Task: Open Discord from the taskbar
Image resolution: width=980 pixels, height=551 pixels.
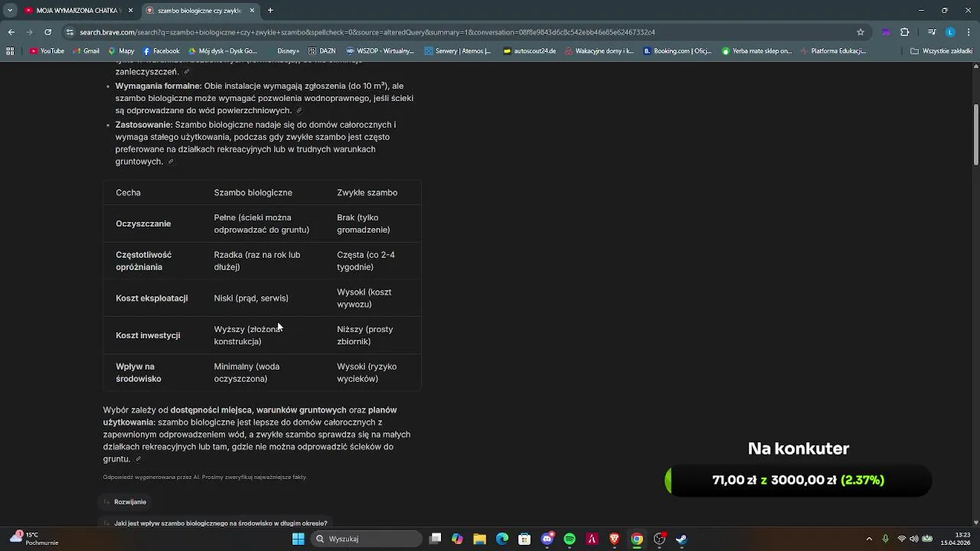Action: click(547, 539)
